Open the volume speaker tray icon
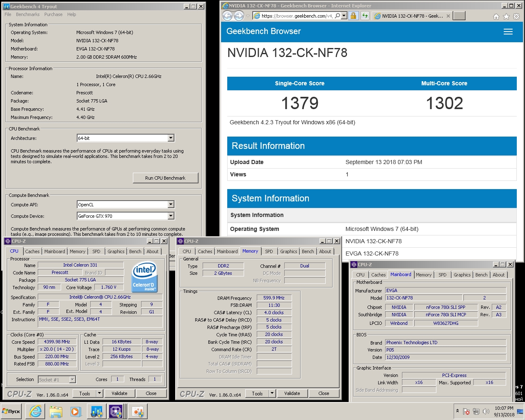Image resolution: width=525 pixels, height=420 pixels. pyautogui.click(x=486, y=411)
